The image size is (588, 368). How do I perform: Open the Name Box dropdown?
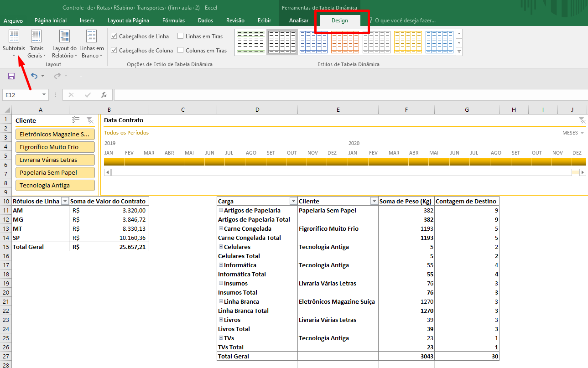point(44,95)
